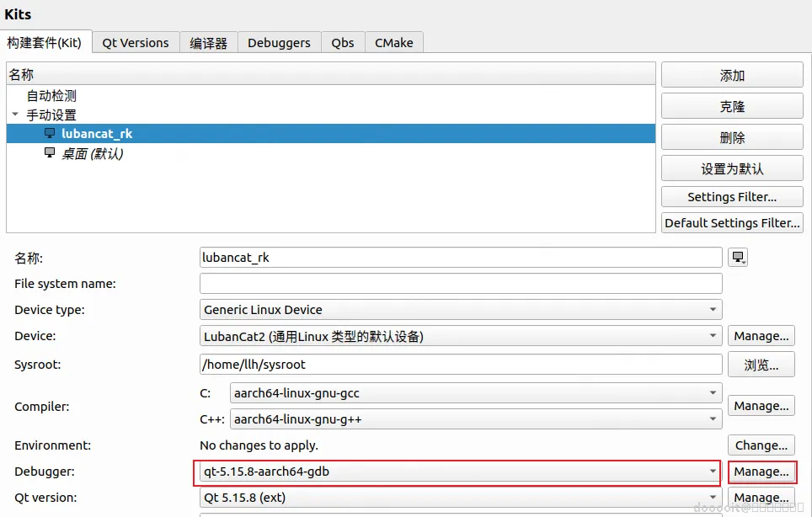Switch to the 构建套件(Kit) tab
Image resolution: width=812 pixels, height=517 pixels.
pos(45,42)
